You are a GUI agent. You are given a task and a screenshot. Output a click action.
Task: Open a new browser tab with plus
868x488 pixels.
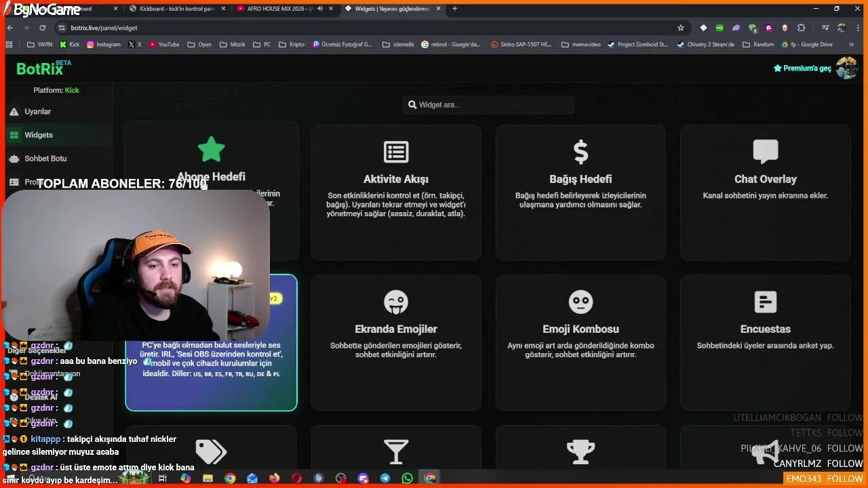454,9
